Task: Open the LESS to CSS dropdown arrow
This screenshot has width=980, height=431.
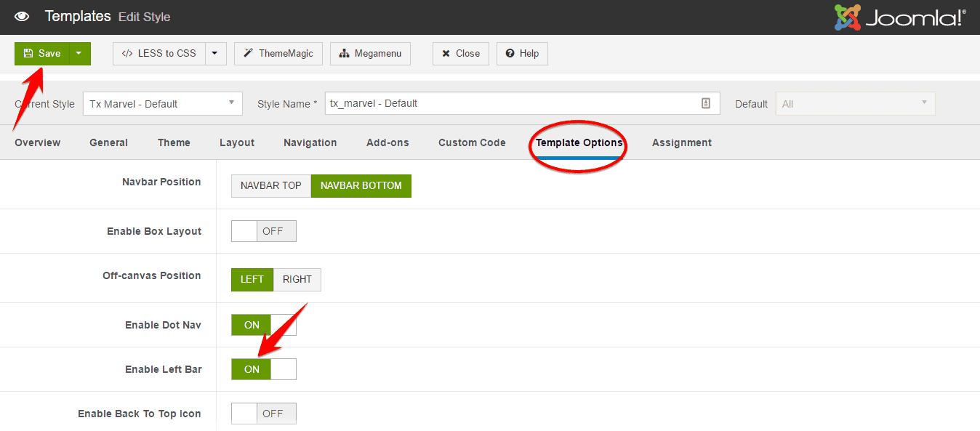Action: point(215,53)
